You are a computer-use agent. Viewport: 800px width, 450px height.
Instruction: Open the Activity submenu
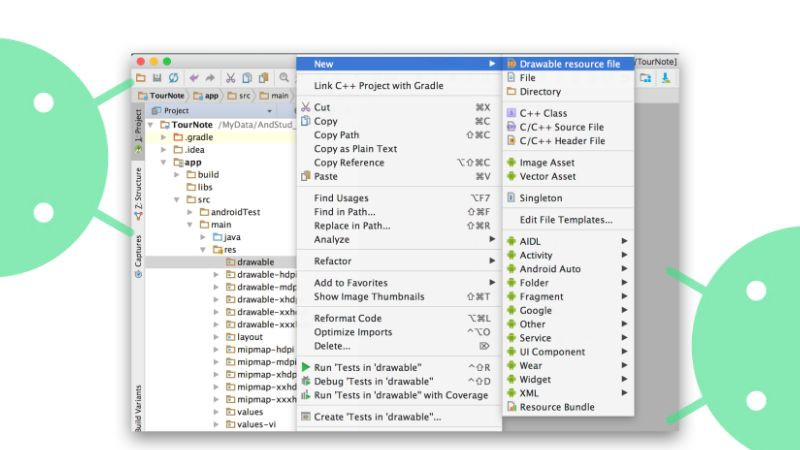tap(568, 255)
